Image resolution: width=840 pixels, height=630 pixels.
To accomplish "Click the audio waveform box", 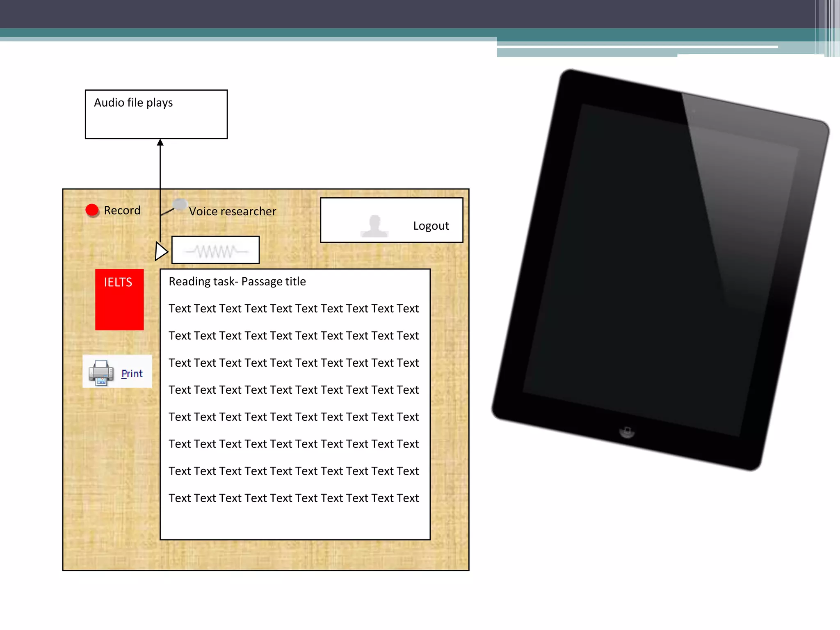I will click(216, 250).
